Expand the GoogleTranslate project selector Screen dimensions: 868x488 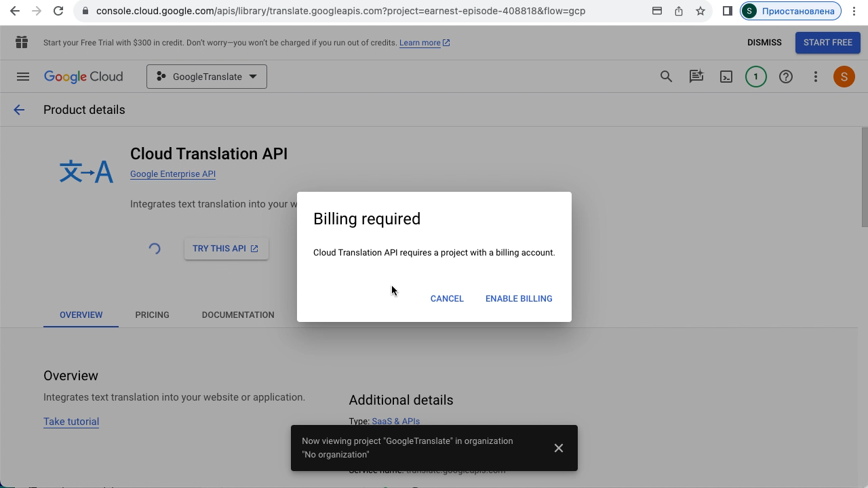tap(207, 77)
